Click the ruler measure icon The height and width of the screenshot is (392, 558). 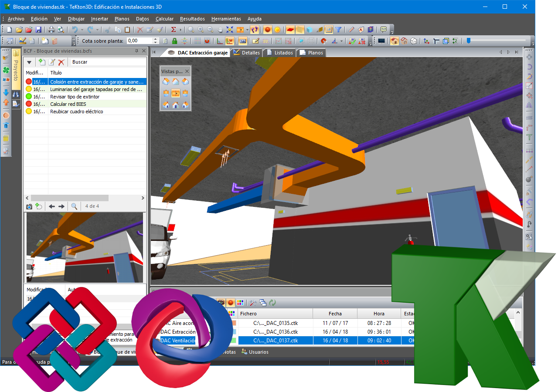(351, 30)
